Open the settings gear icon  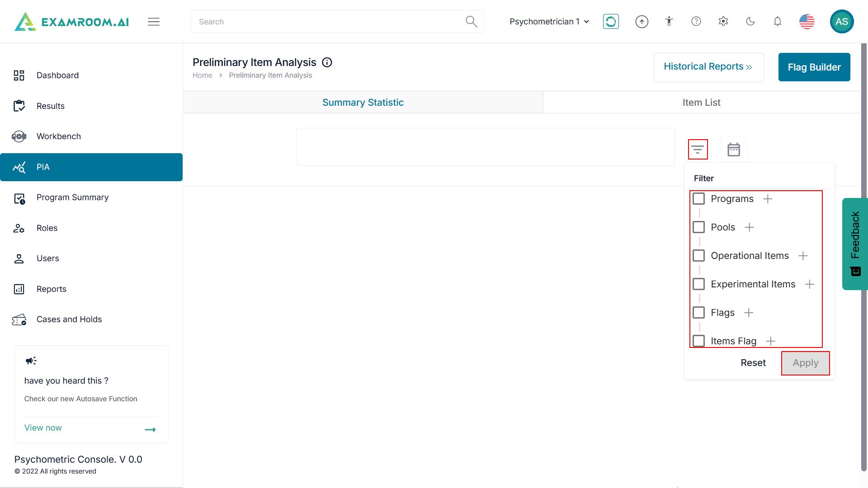(723, 21)
